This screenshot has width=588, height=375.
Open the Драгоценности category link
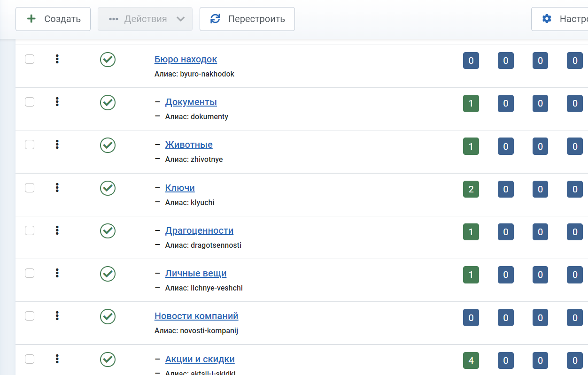point(199,230)
